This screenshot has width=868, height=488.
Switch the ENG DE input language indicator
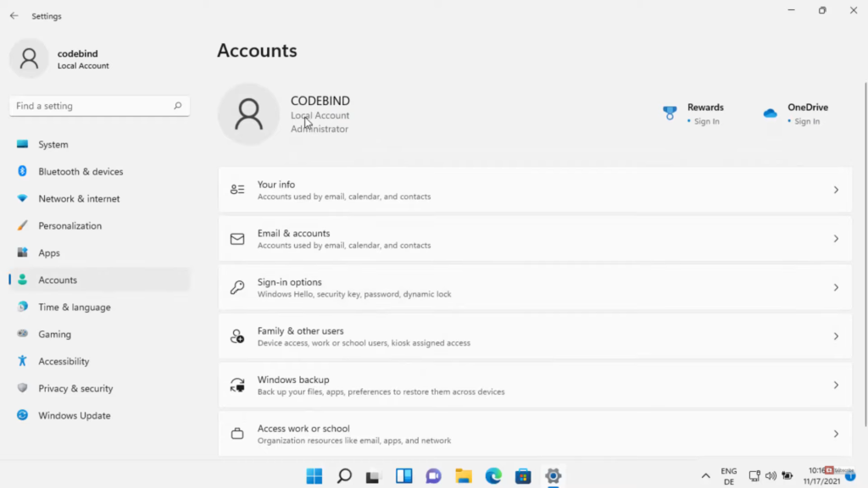[728, 476]
